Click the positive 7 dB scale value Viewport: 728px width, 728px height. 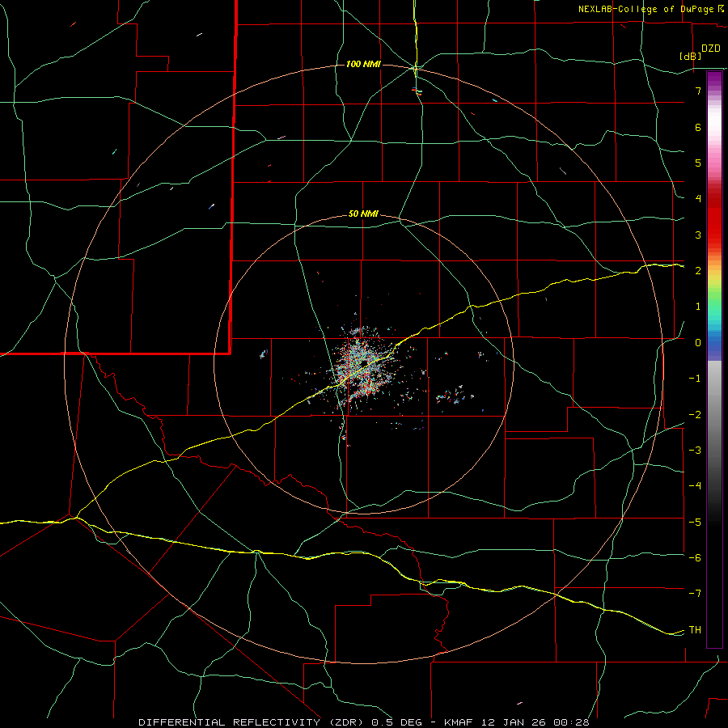coord(698,91)
